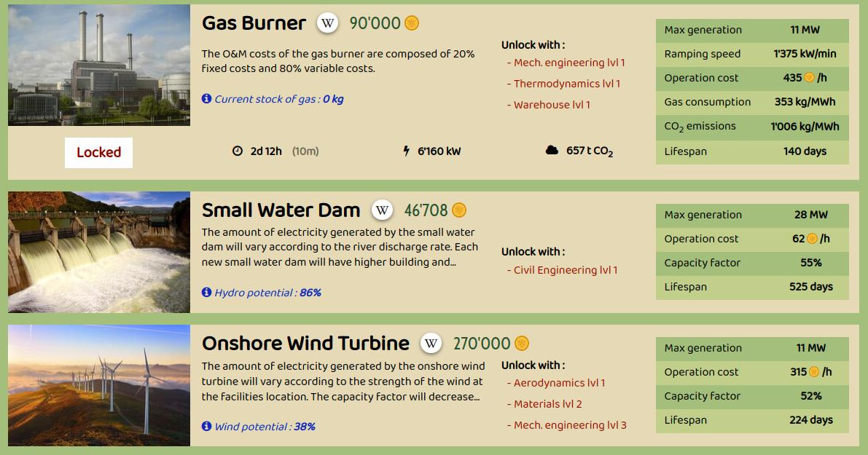Screen dimensions: 868x455
Task: Click the info icon beside Wind potential
Action: click(206, 427)
